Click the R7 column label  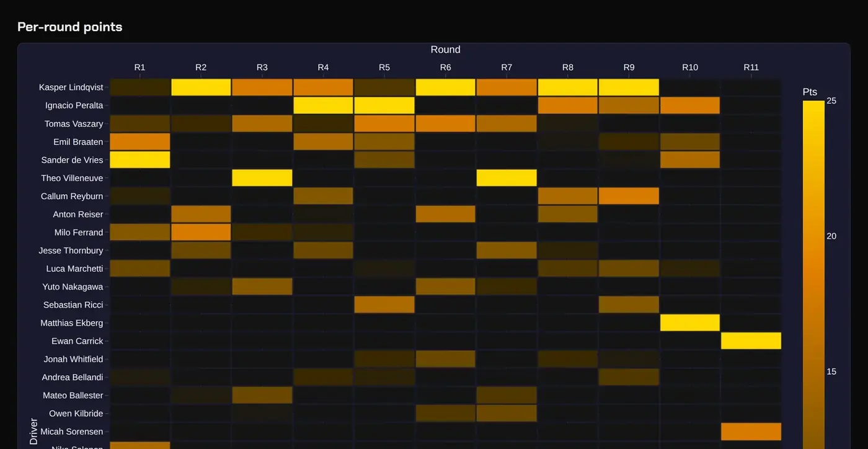[507, 67]
